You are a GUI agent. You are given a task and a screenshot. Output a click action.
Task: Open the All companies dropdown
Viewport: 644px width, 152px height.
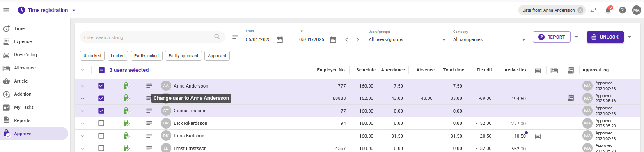489,39
